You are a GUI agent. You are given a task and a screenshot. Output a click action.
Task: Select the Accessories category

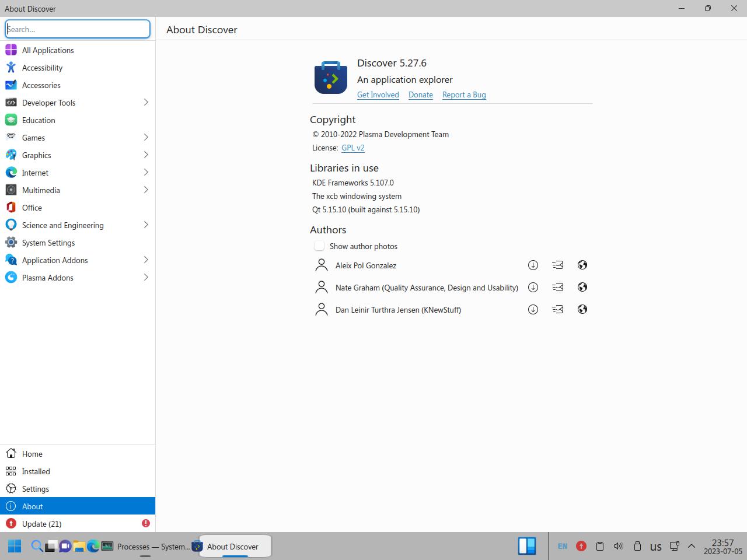(78, 85)
